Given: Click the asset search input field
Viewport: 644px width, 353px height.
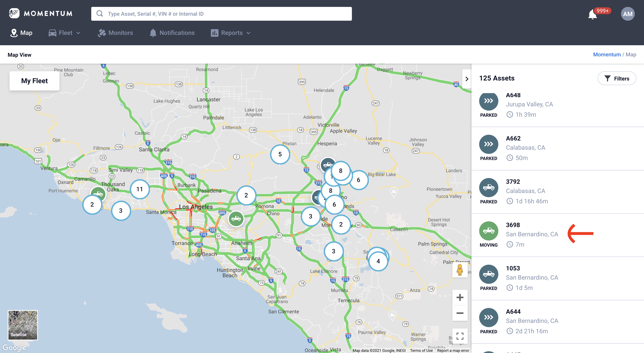Looking at the screenshot, I should (x=225, y=14).
